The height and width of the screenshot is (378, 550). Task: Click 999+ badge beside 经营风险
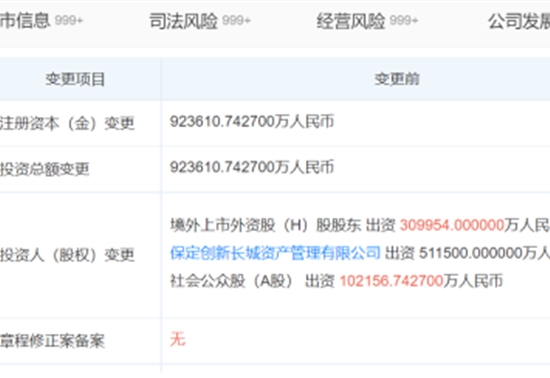click(404, 21)
